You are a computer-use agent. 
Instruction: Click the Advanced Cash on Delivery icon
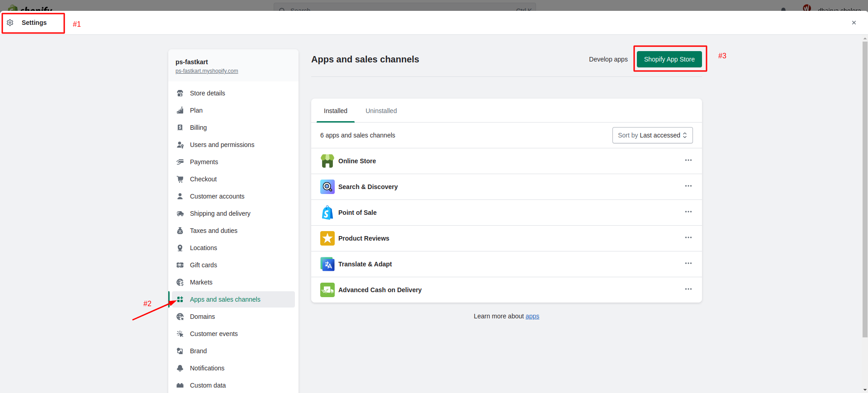(x=327, y=290)
